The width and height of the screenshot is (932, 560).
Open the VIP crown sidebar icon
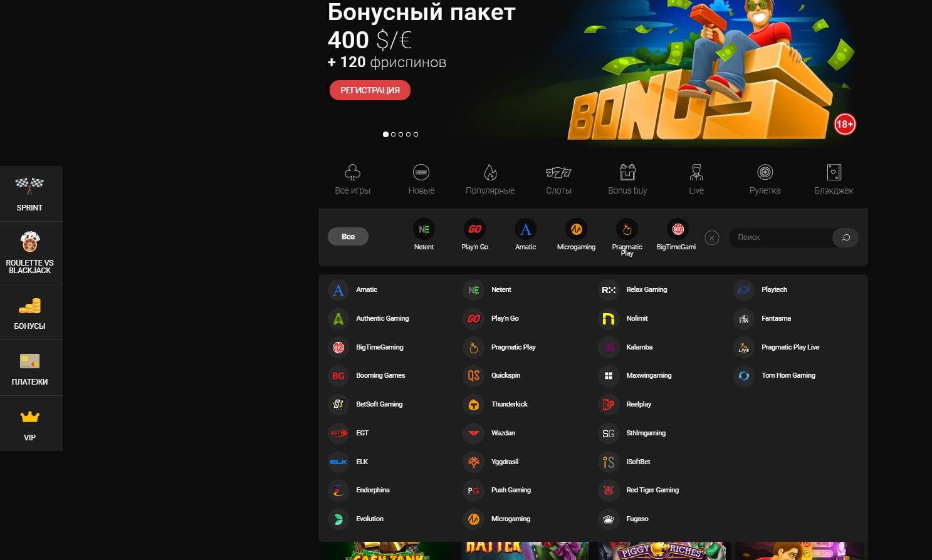pyautogui.click(x=29, y=417)
